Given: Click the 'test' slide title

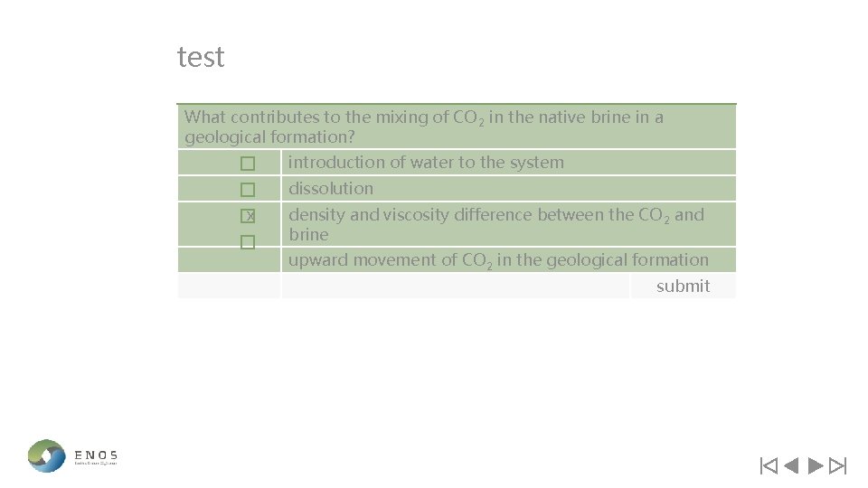Looking at the screenshot, I should [201, 58].
